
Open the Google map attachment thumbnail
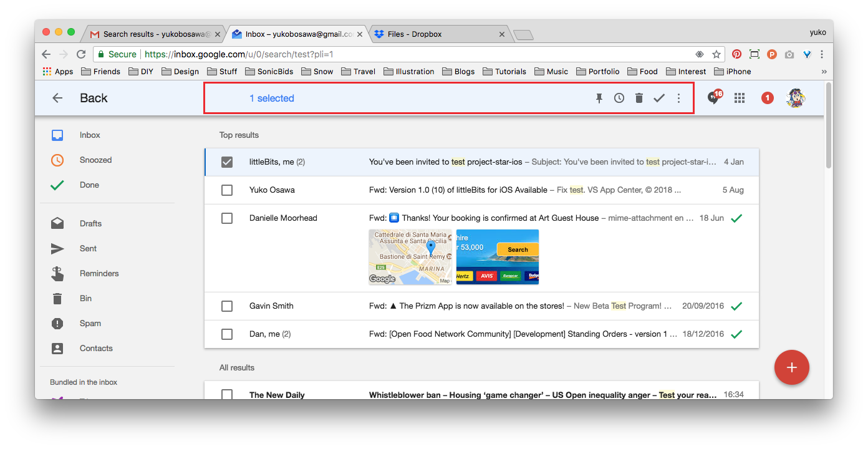point(410,257)
